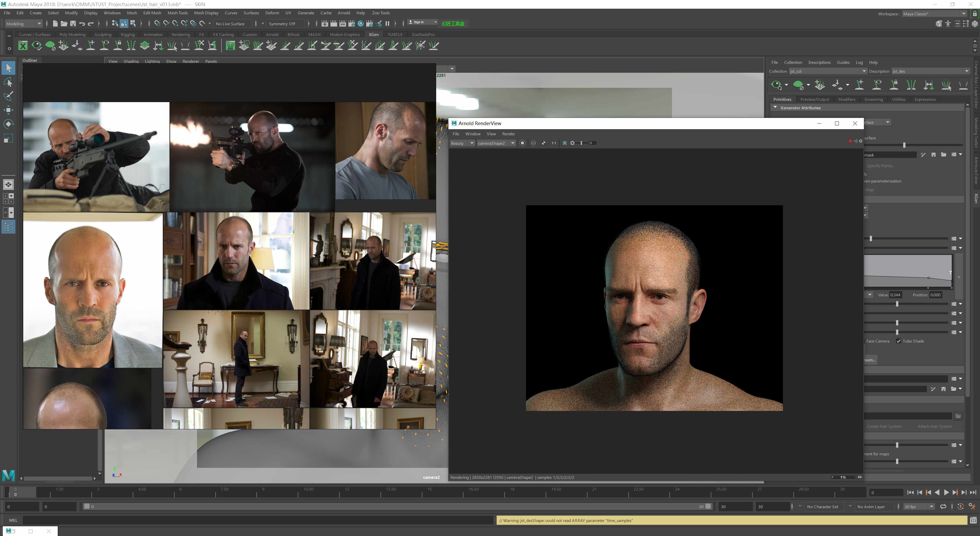Open the cameraShape2 camera dropdown

(x=496, y=143)
